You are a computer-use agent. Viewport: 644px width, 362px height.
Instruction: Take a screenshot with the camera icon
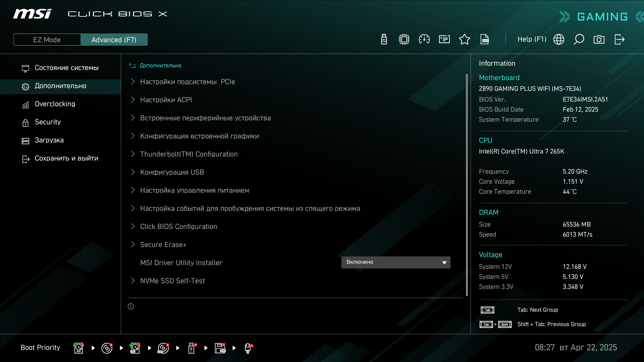click(x=599, y=40)
